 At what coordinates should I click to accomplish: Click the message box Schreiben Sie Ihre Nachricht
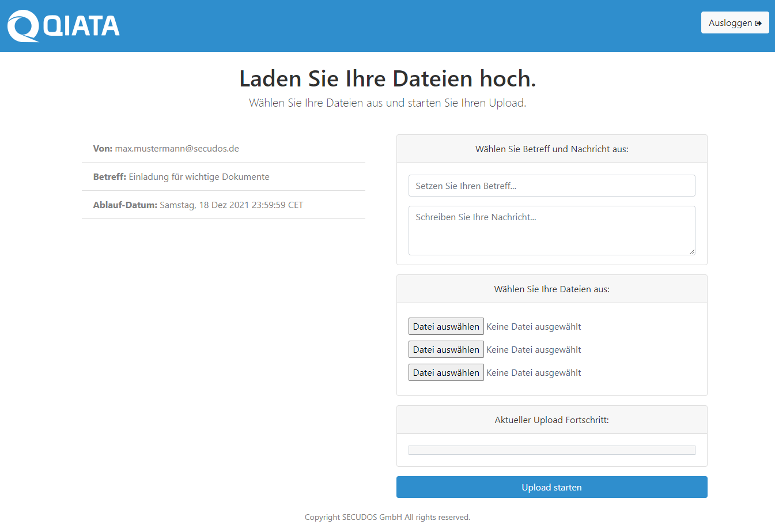point(551,231)
